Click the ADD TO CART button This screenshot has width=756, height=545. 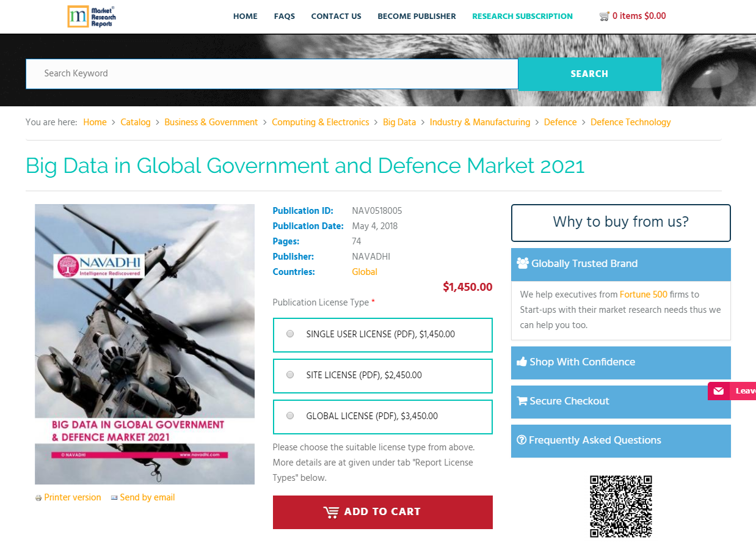click(382, 512)
